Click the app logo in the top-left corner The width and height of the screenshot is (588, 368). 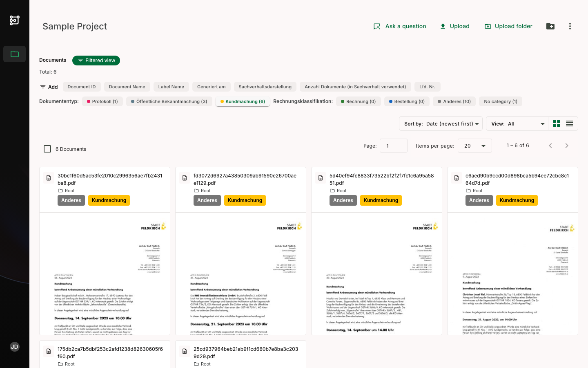14,20
